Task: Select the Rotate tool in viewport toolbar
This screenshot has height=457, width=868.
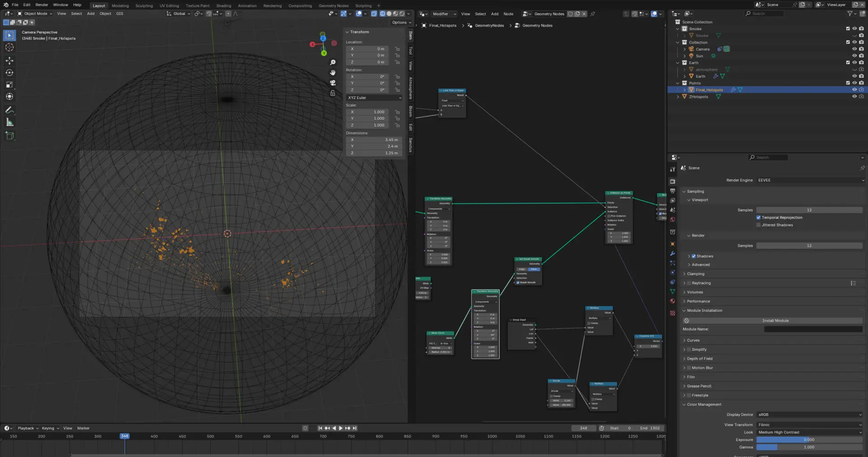Action: [9, 73]
